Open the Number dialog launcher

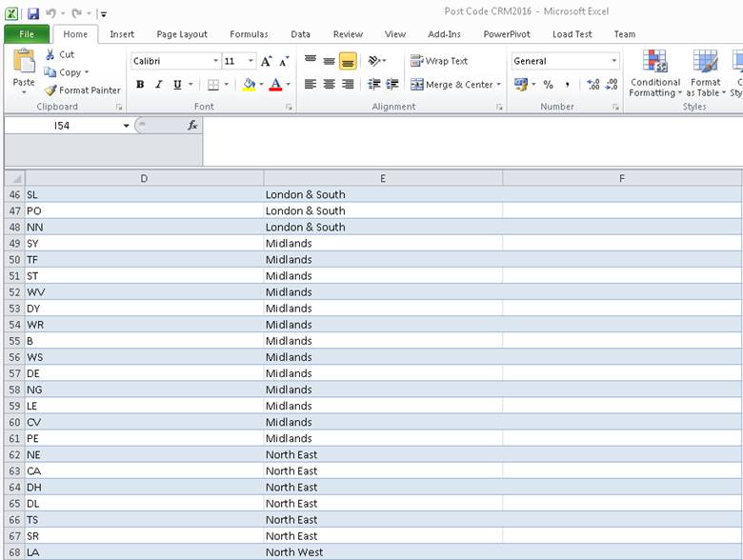(x=615, y=108)
